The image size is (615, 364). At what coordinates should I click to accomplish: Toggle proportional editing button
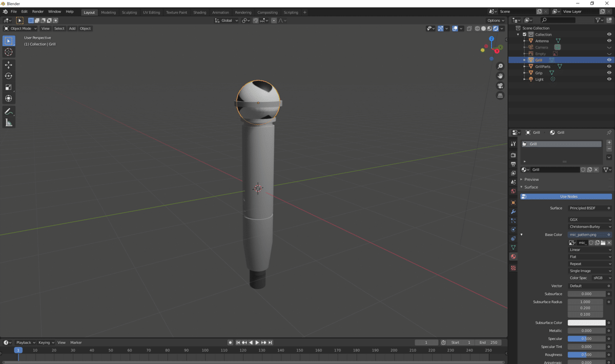(274, 20)
